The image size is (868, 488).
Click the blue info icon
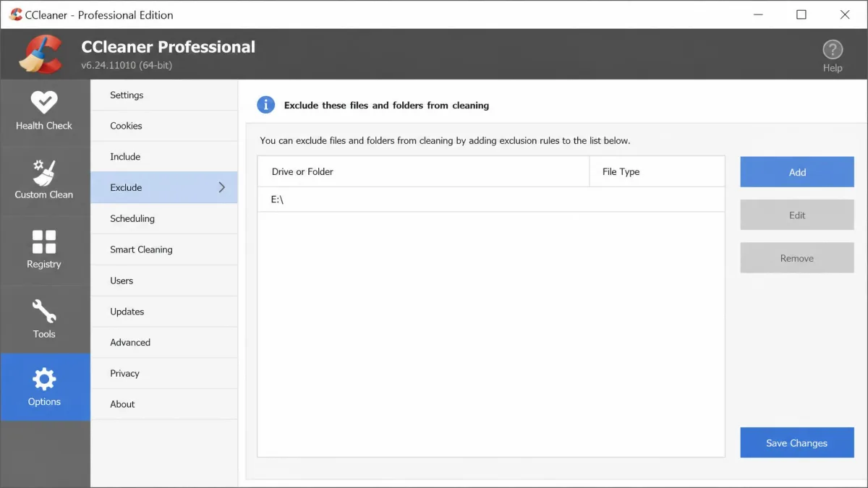point(265,105)
